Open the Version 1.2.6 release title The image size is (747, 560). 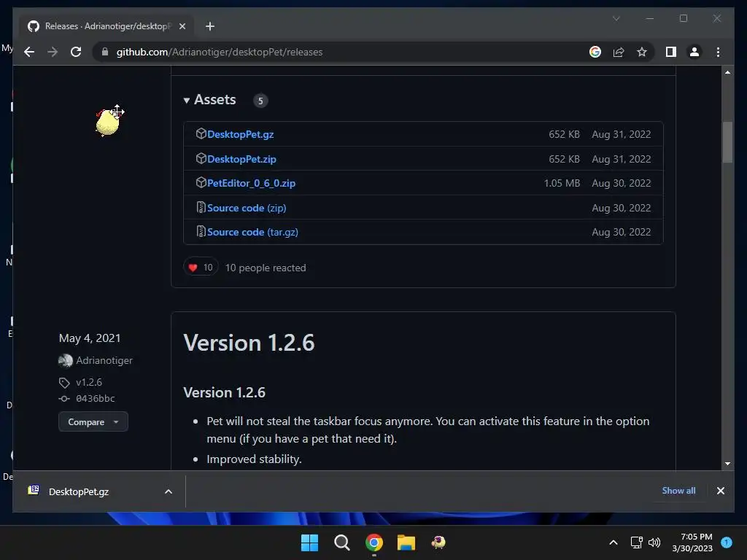click(249, 343)
